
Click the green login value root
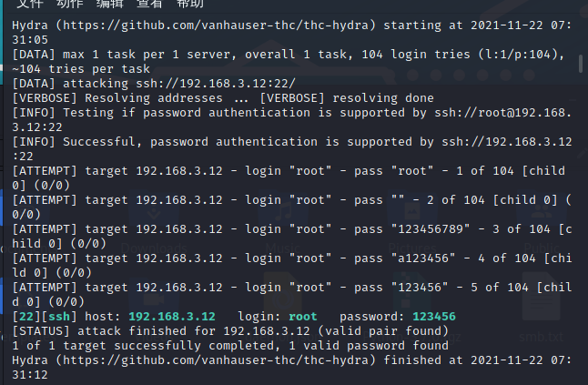click(303, 316)
